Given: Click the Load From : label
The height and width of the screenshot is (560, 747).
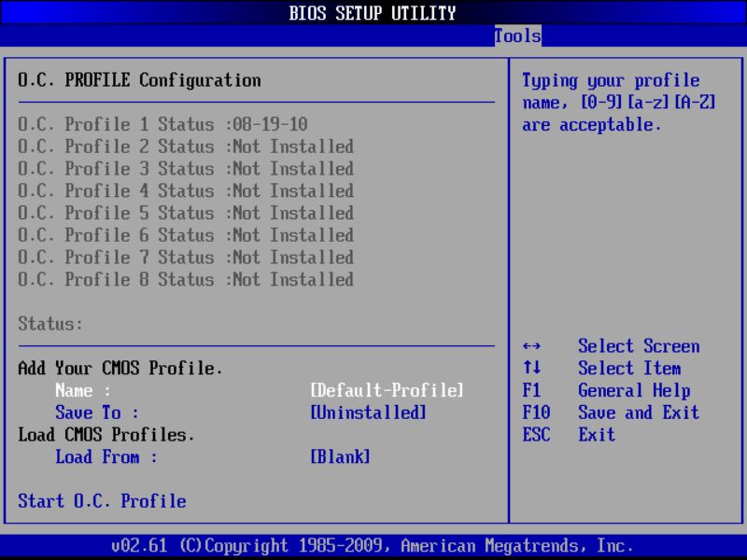Looking at the screenshot, I should [x=106, y=456].
